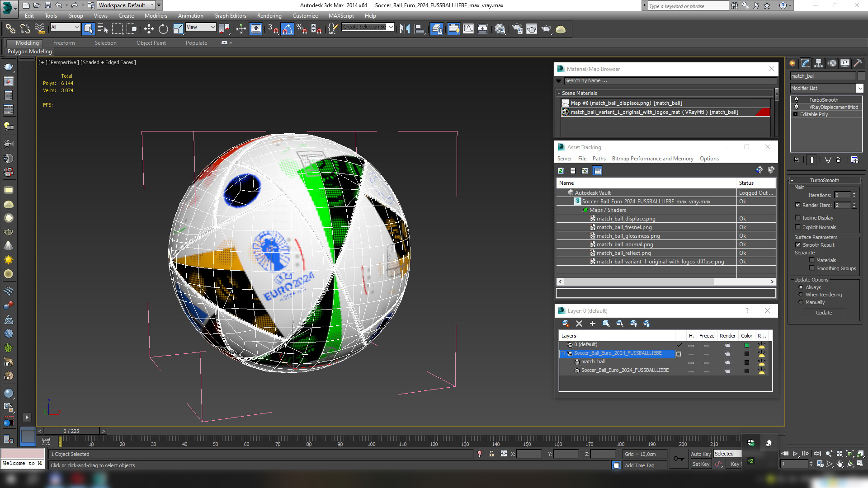Image resolution: width=868 pixels, height=488 pixels.
Task: Toggle Smooth Result checkbox
Action: tap(798, 245)
